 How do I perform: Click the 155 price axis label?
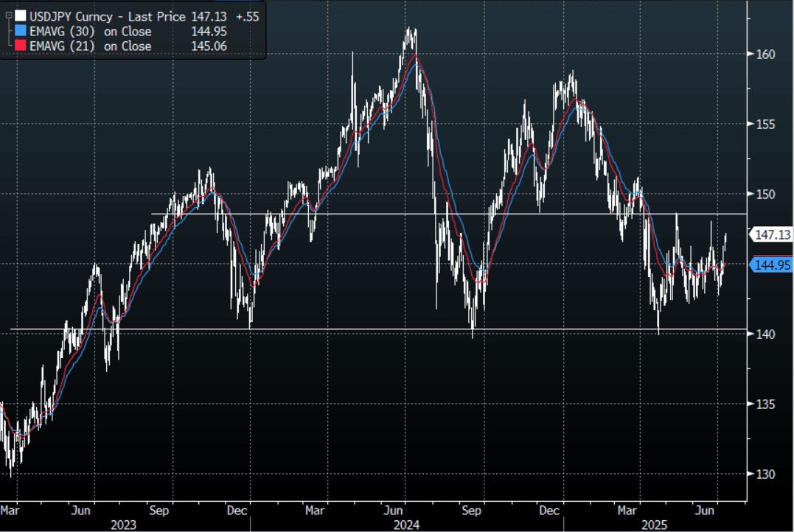point(766,124)
